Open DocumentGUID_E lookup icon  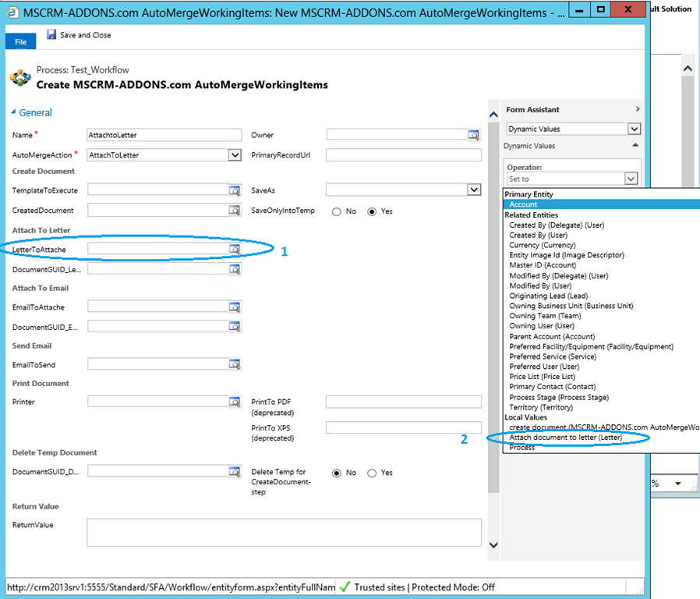pos(235,327)
